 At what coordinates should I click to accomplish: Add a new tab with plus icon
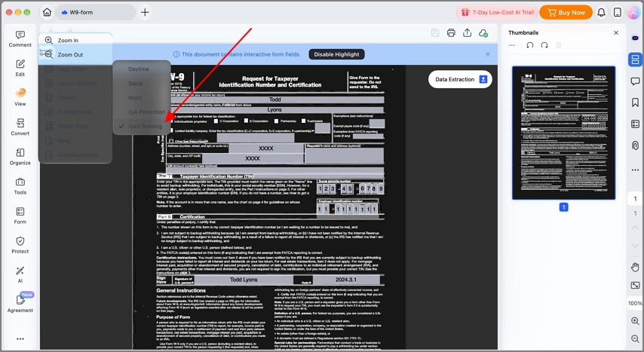pyautogui.click(x=145, y=12)
